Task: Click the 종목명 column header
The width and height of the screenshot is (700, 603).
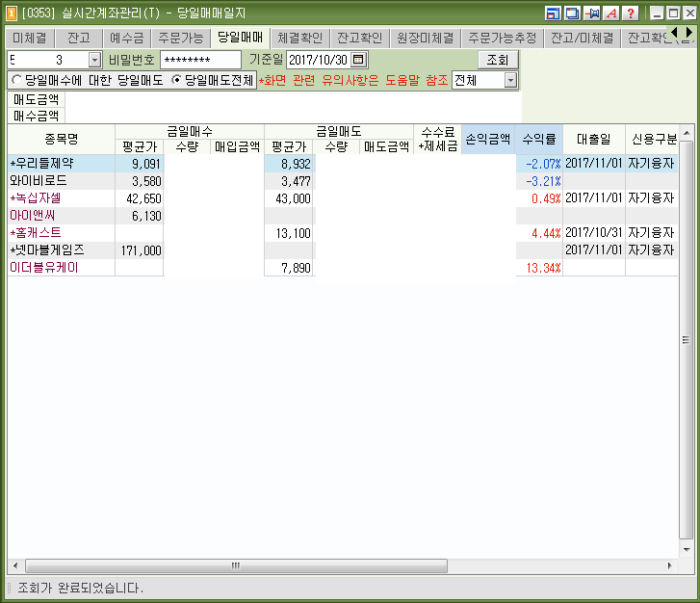Action: (62, 140)
